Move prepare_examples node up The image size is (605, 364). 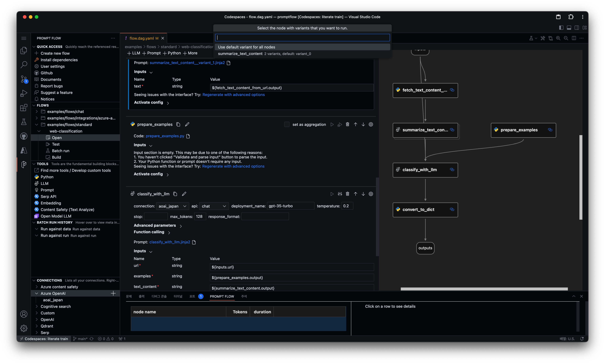coord(355,124)
